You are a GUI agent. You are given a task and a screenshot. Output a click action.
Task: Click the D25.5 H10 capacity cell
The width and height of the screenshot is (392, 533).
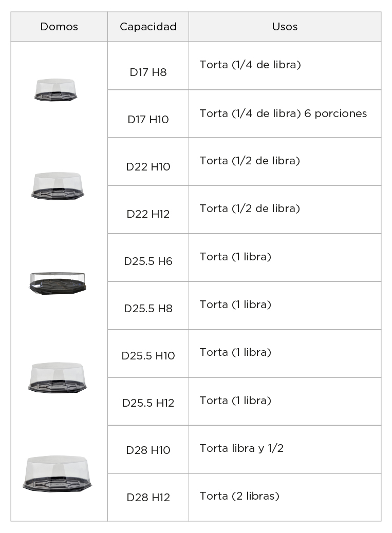coord(148,353)
